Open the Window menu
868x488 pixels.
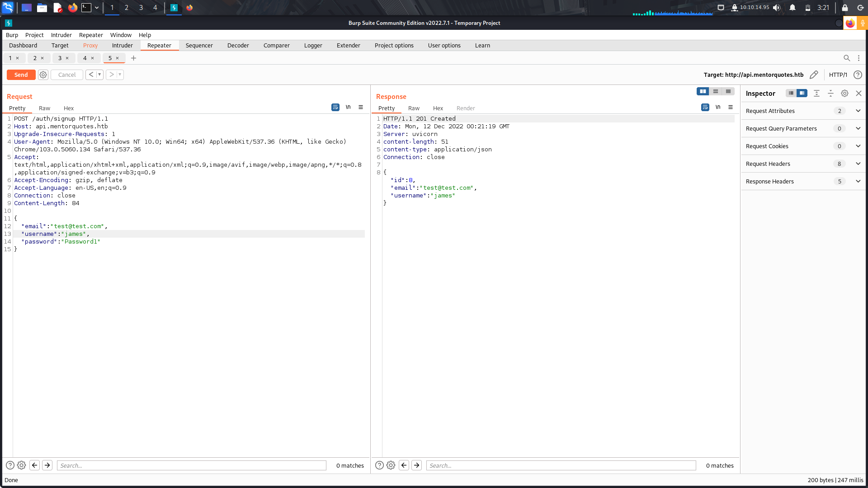point(121,35)
